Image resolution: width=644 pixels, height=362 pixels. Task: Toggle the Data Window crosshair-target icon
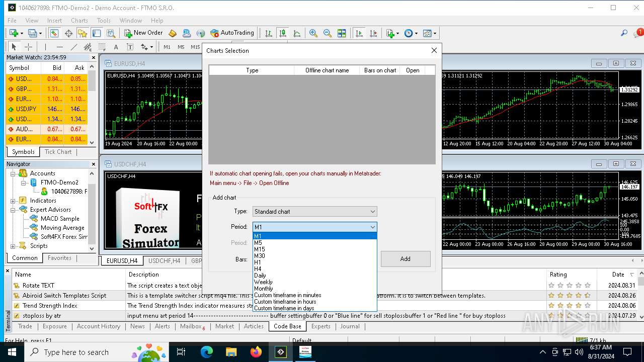point(68,33)
